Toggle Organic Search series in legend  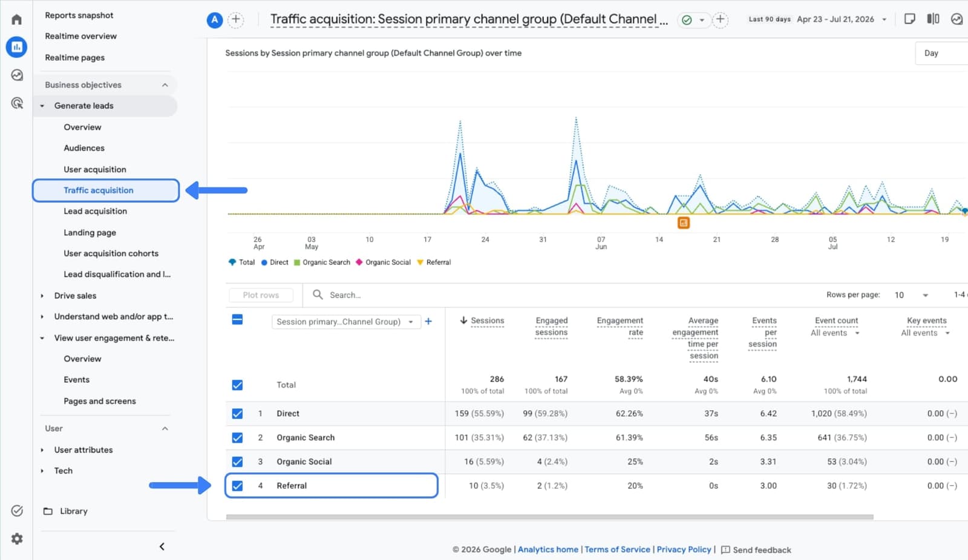click(x=322, y=262)
